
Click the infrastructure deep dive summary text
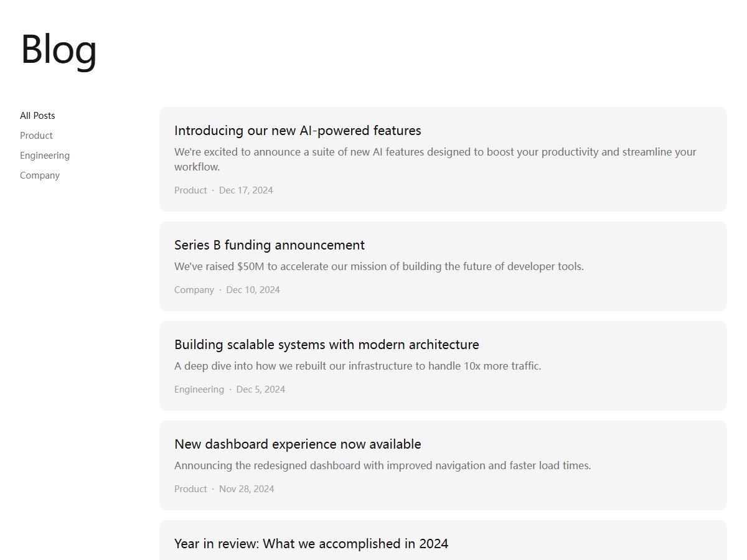358,366
